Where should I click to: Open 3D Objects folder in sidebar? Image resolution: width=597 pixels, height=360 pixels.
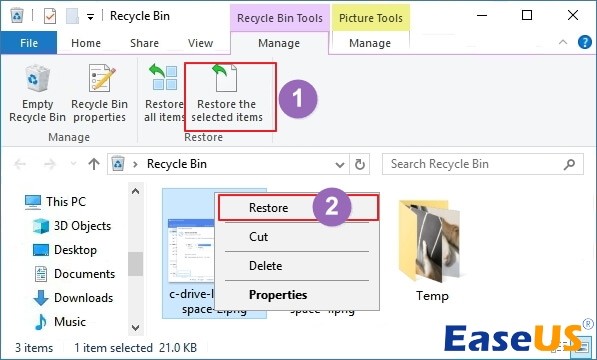pos(72,226)
